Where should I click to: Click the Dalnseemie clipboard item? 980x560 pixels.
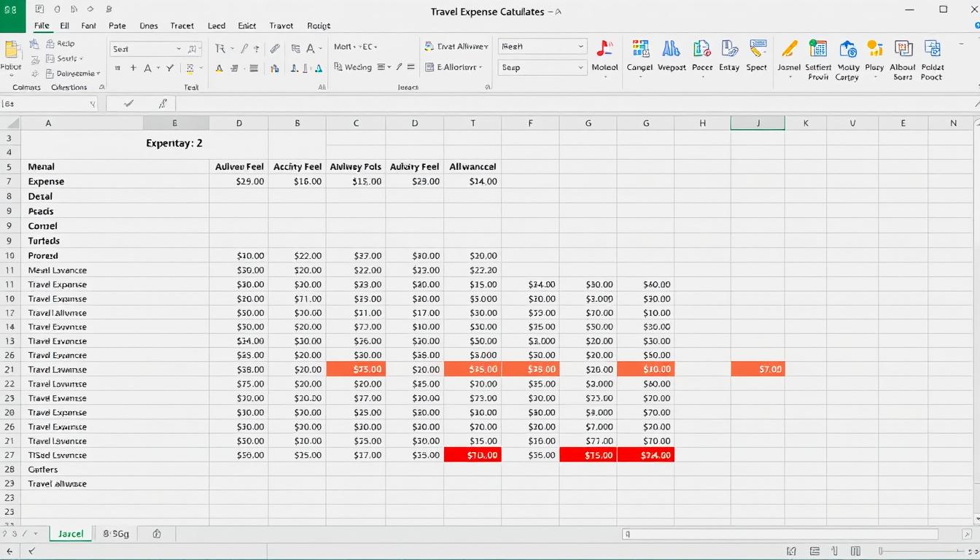tap(71, 74)
